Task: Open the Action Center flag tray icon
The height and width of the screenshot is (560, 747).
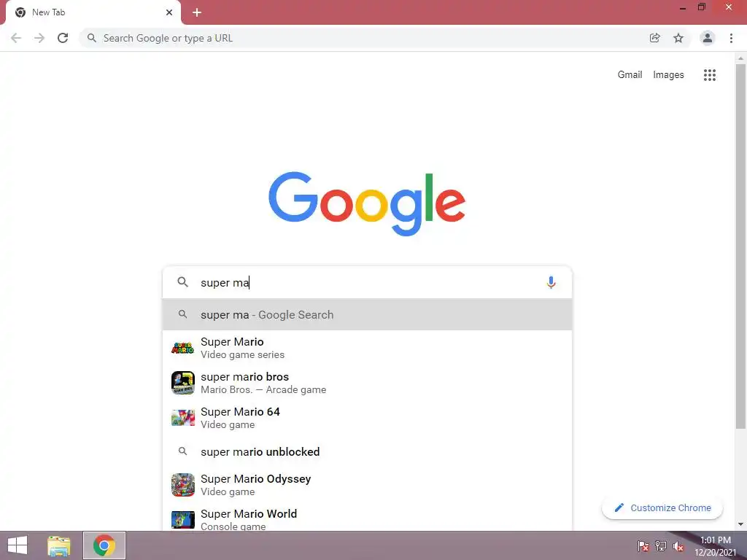Action: pos(643,546)
